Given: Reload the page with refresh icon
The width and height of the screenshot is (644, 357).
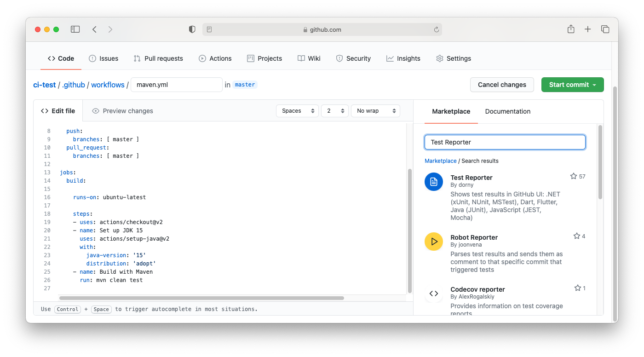Looking at the screenshot, I should point(436,29).
